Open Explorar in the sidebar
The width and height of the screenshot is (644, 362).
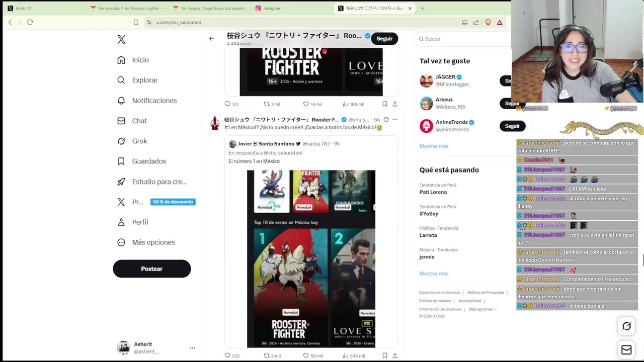(x=137, y=80)
